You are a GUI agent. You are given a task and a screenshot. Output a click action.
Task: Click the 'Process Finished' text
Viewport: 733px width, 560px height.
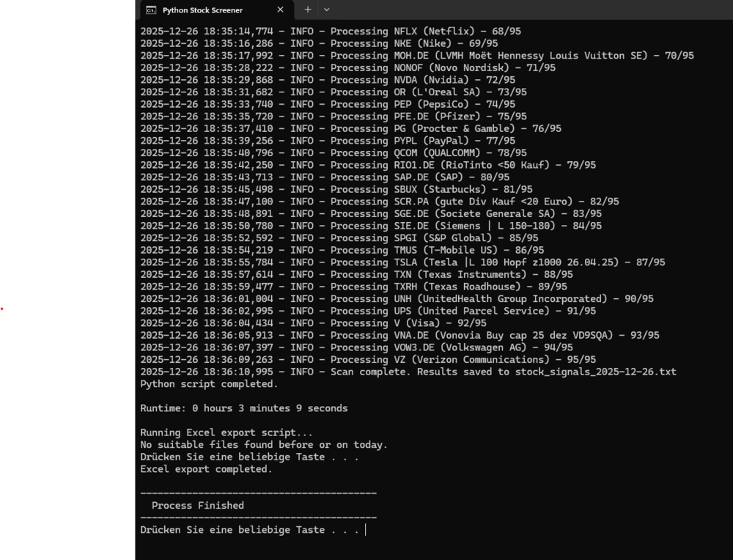(198, 505)
